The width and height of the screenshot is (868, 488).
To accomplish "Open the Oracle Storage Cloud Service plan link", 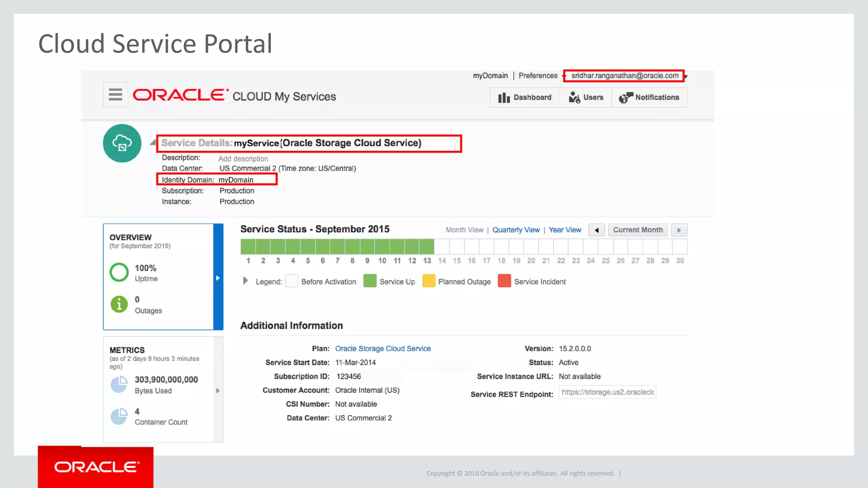I will 383,349.
